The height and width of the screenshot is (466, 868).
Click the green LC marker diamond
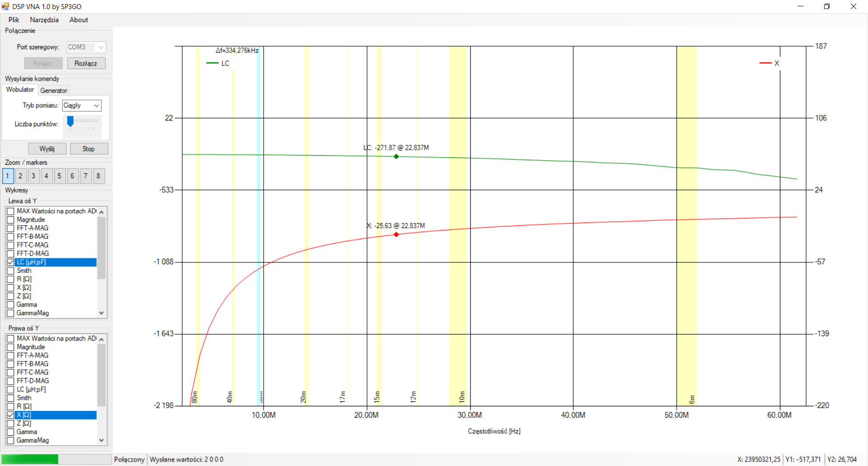coord(396,157)
